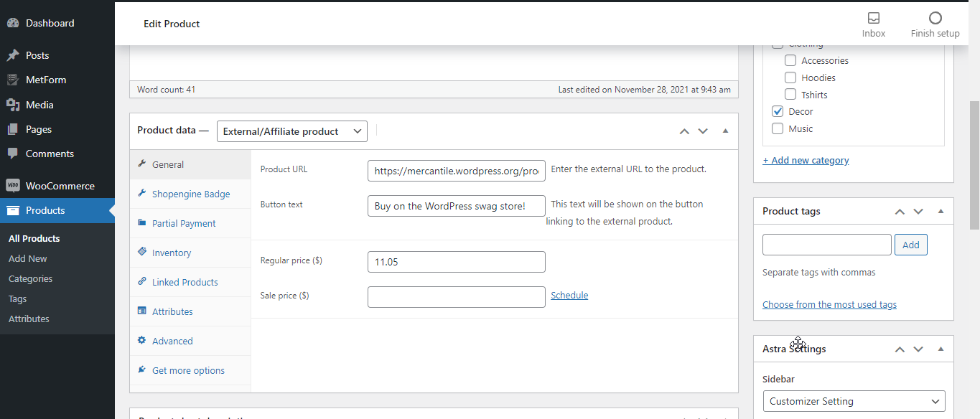The width and height of the screenshot is (980, 419).
Task: Open the Linked Products tab
Action: coord(185,282)
